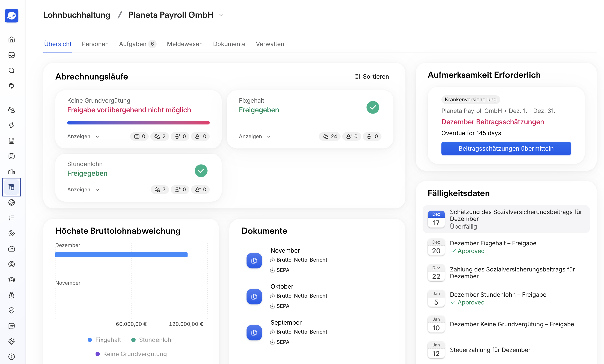
Task: Open the inbox icon in the sidebar
Action: pos(12,55)
